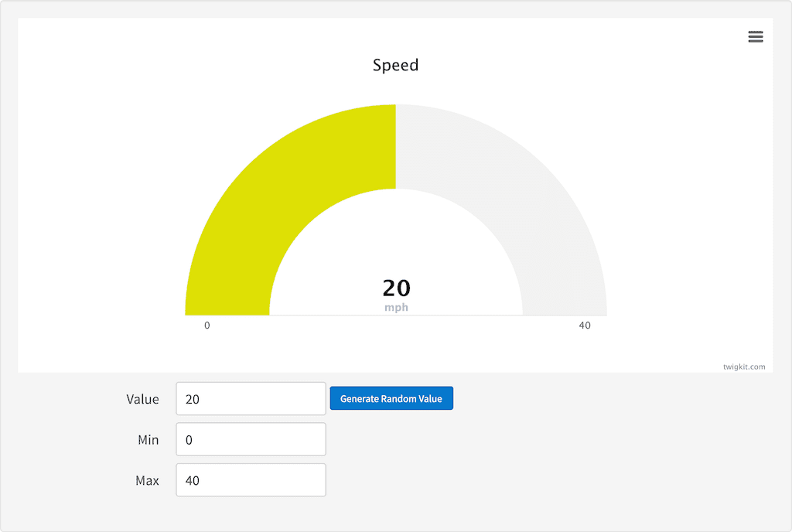Viewport: 792px width, 532px height.
Task: Click the Max field label
Action: click(x=147, y=481)
